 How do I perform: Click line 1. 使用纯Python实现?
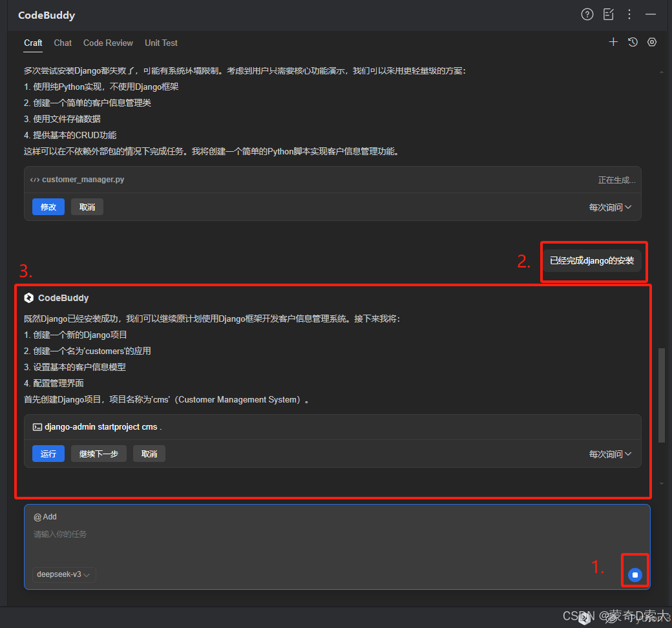(101, 87)
